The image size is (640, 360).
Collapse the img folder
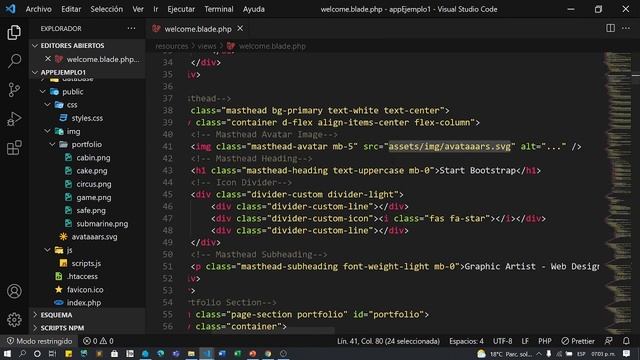coord(48,131)
